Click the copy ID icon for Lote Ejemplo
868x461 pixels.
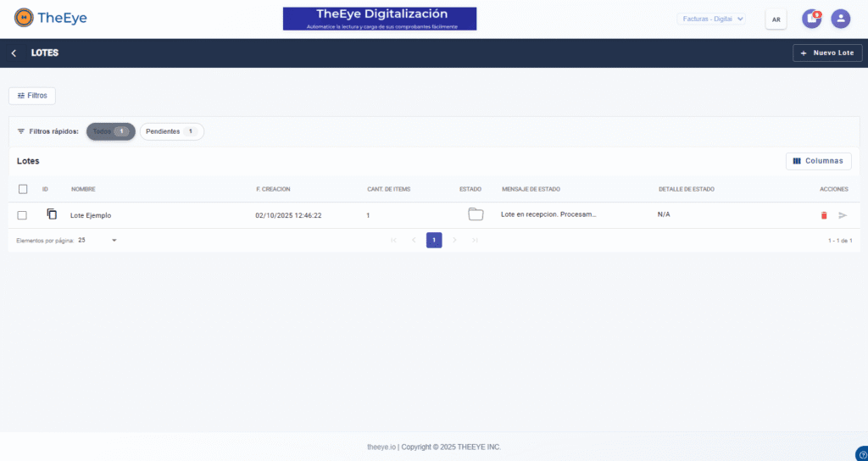(52, 214)
